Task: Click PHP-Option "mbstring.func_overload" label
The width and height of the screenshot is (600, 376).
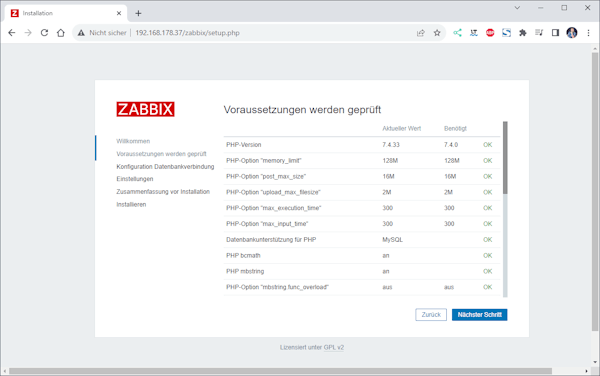Action: pos(277,287)
